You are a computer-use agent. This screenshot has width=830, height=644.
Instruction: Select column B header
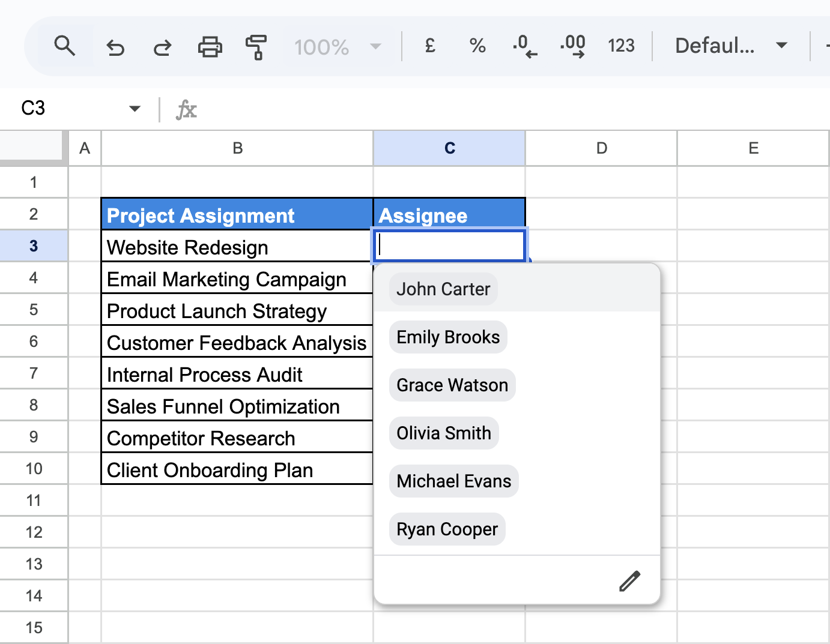[x=237, y=148]
